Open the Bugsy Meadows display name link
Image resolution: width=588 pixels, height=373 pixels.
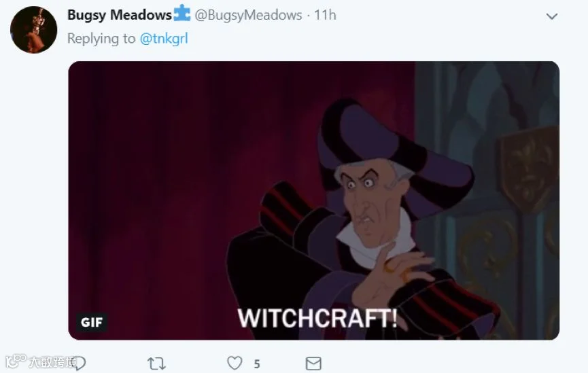click(120, 15)
